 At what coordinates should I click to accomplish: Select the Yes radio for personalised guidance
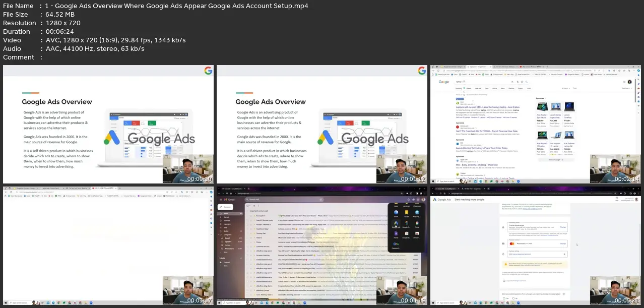coord(504,298)
